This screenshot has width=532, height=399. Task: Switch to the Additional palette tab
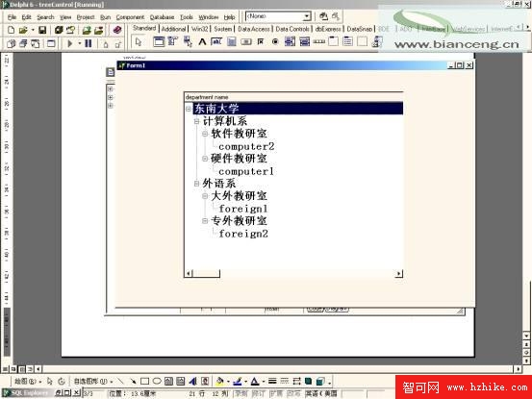[x=173, y=29]
